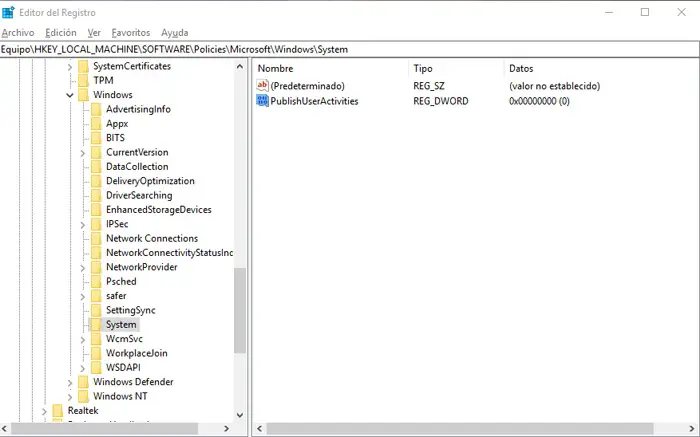Expand the safer key
The width and height of the screenshot is (700, 437).
[83, 296]
